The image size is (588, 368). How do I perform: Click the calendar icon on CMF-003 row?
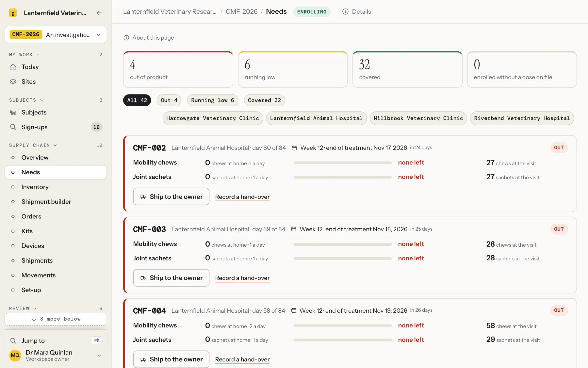click(294, 229)
